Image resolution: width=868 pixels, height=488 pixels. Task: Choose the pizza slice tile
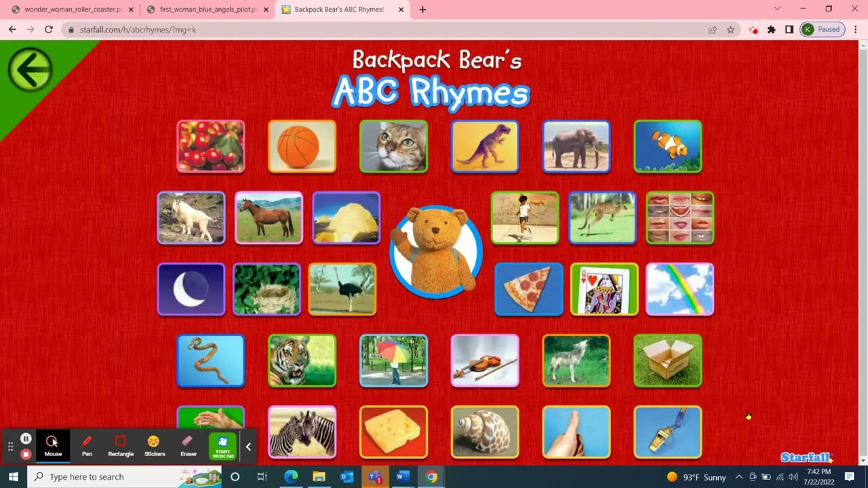tap(529, 289)
